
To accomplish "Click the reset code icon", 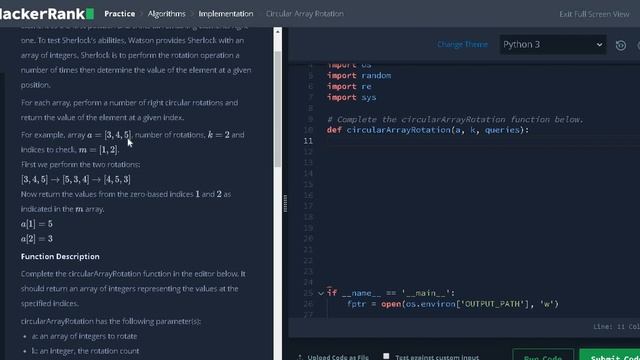I will 621,45.
